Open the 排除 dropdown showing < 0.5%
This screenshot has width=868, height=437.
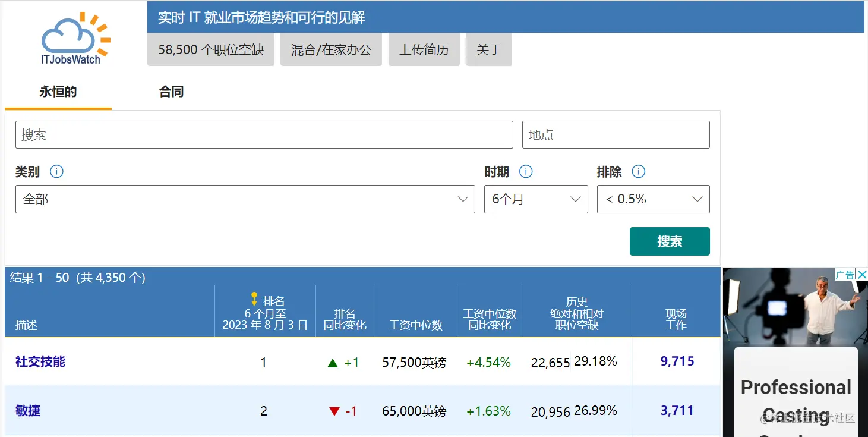coord(653,199)
